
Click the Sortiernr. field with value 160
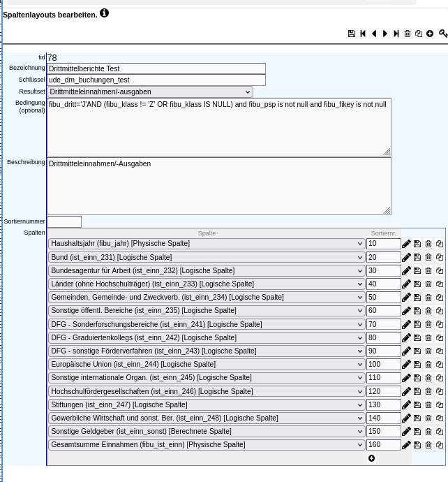tap(384, 445)
